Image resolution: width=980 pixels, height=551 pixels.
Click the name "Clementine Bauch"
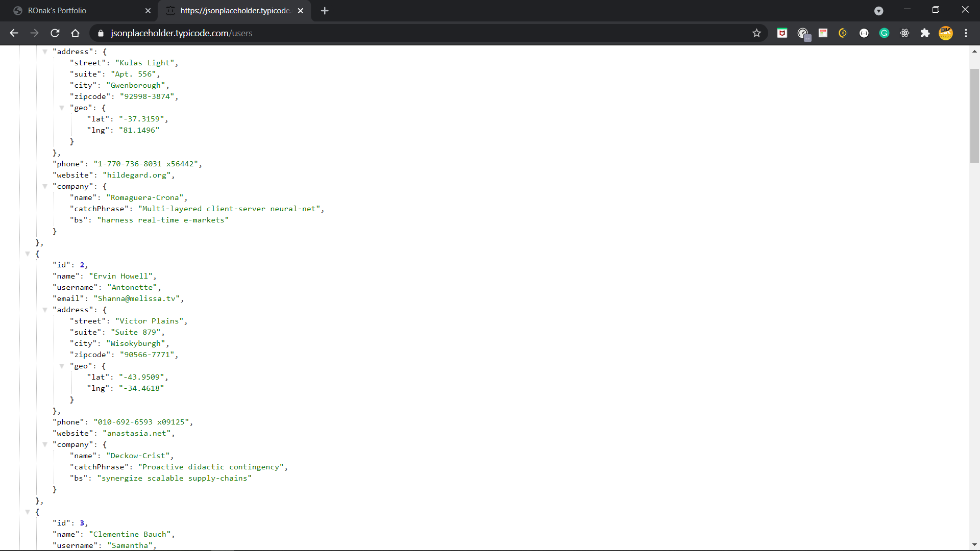click(130, 534)
